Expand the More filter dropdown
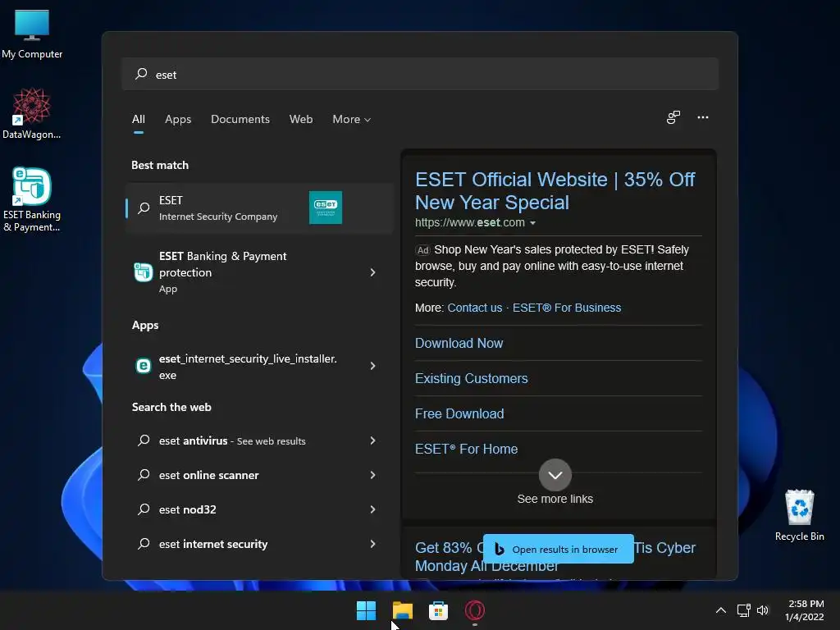 coord(351,119)
